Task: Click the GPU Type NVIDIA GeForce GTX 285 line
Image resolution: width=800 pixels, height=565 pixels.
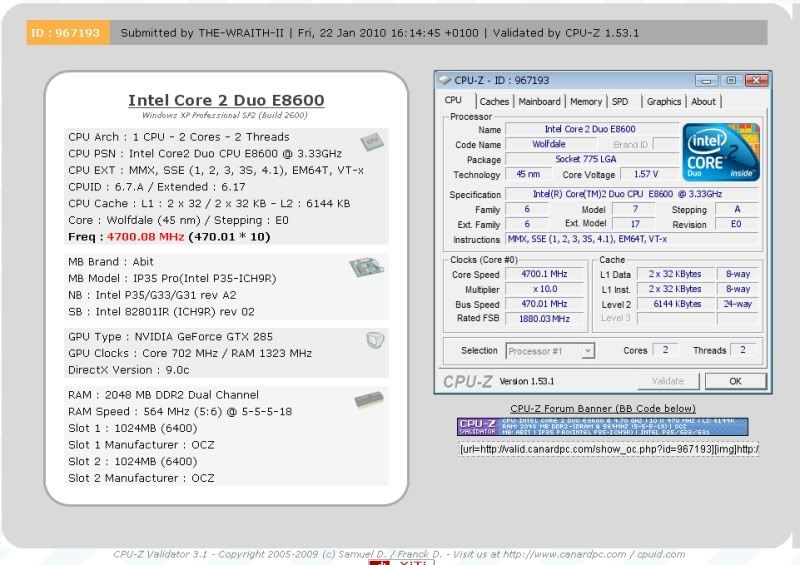Action: (x=170, y=337)
